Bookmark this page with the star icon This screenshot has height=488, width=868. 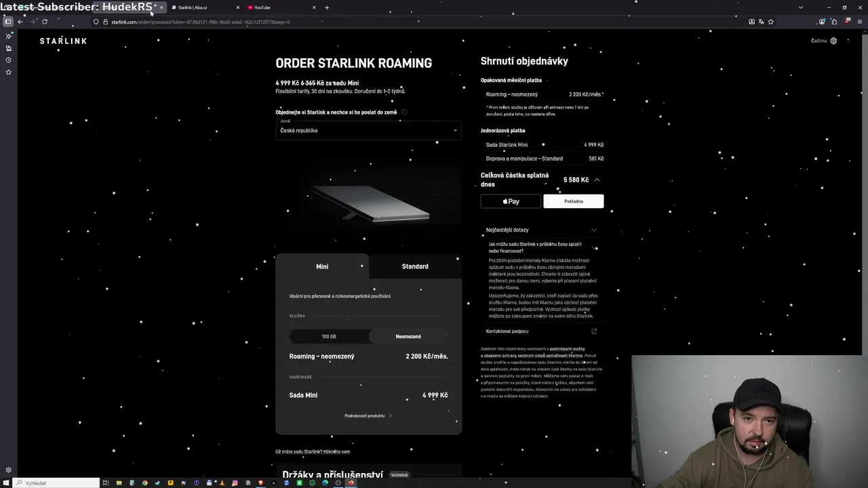point(771,22)
